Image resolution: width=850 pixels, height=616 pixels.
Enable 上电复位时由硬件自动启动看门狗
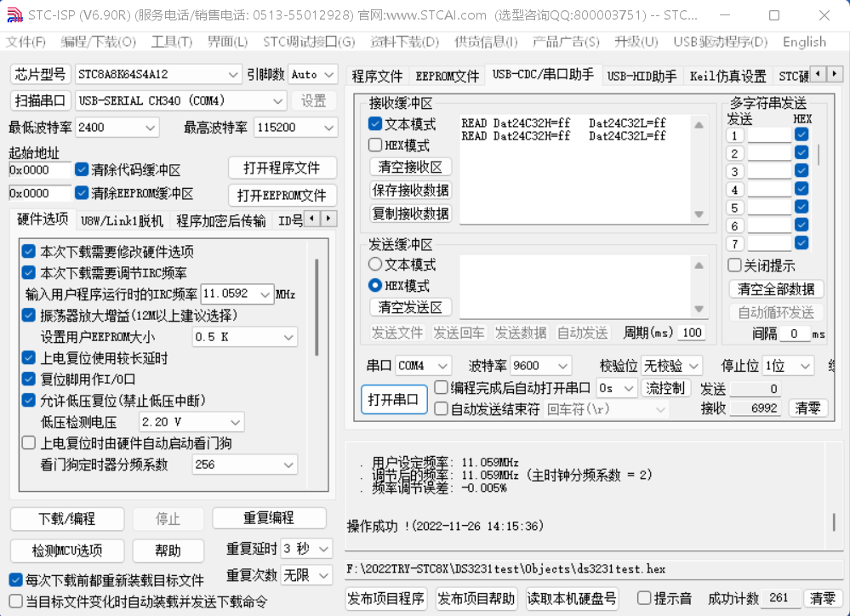pyautogui.click(x=29, y=443)
